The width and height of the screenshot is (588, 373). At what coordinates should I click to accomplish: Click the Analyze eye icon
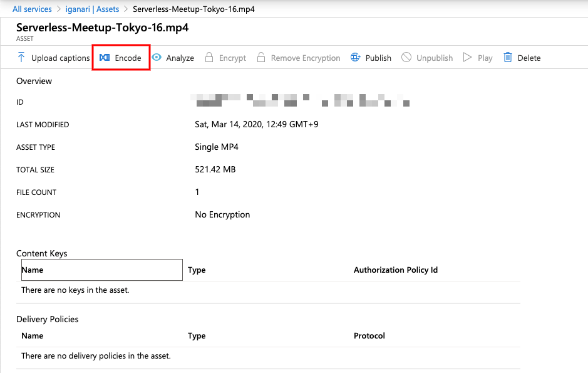coord(157,58)
